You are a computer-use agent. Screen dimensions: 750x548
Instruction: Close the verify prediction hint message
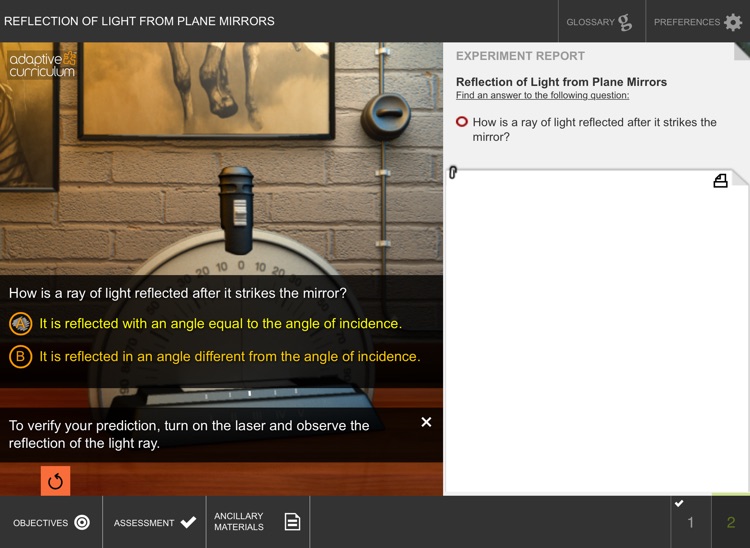pos(426,422)
